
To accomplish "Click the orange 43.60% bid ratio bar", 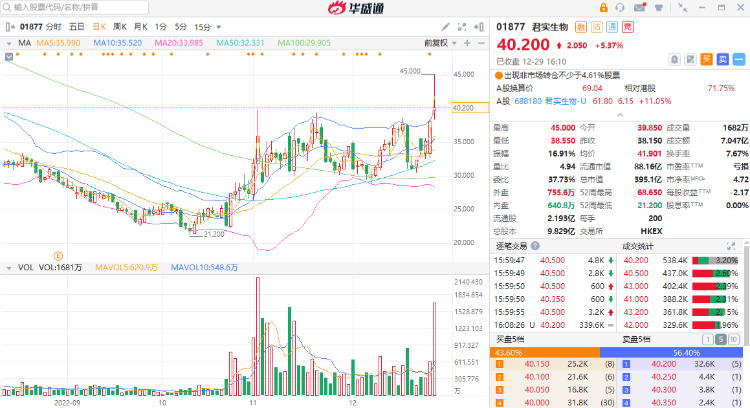I will (545, 353).
